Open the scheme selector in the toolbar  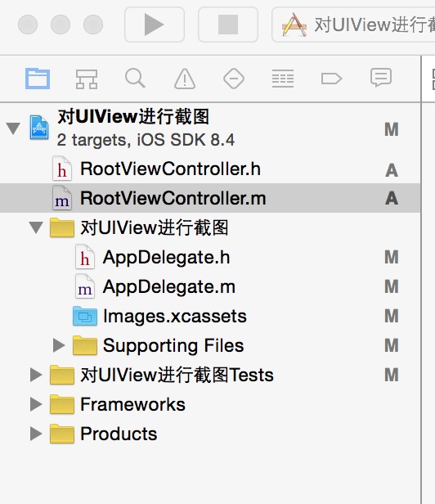point(353,25)
